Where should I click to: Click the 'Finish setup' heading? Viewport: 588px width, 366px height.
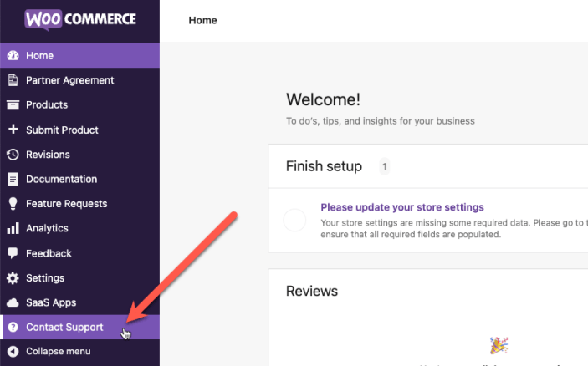tap(324, 166)
